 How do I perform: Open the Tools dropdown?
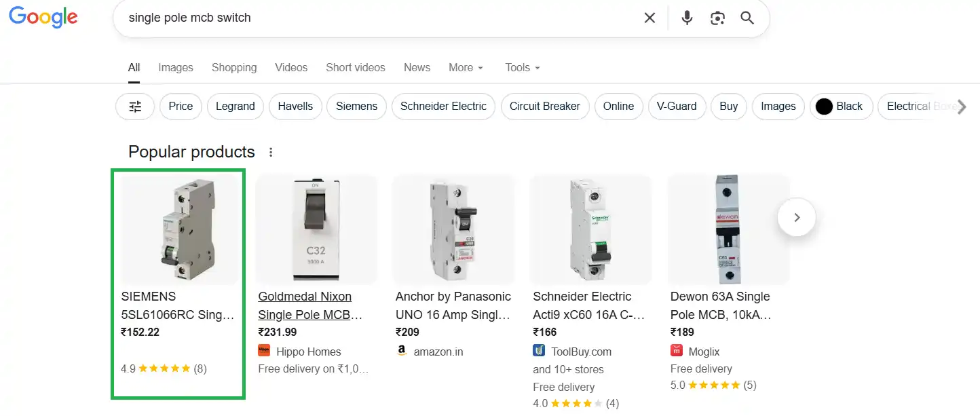pyautogui.click(x=522, y=68)
